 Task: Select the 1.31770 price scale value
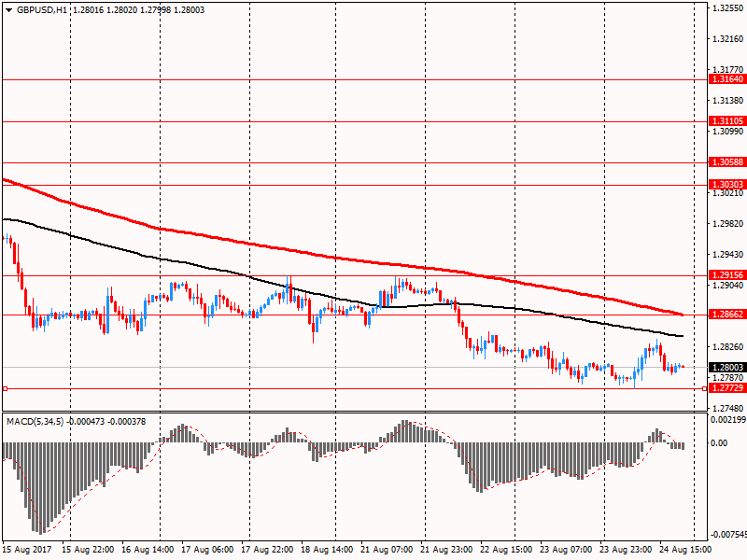point(728,70)
